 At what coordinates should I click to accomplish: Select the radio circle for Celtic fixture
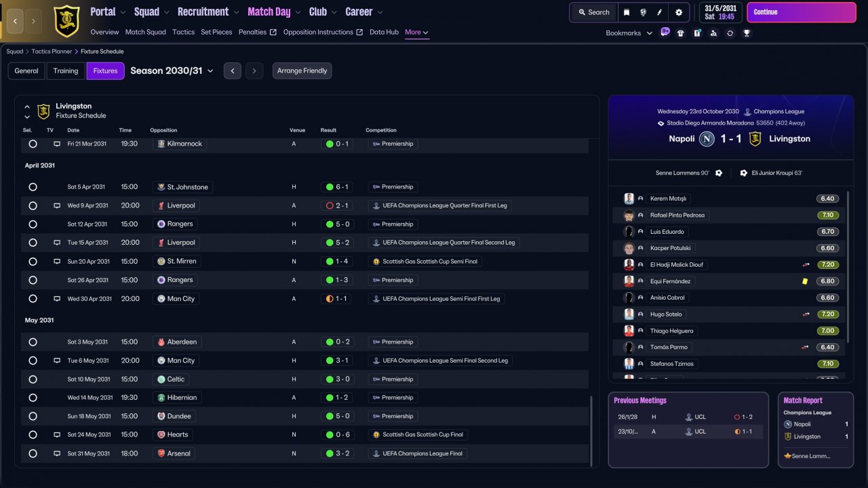[x=33, y=379]
